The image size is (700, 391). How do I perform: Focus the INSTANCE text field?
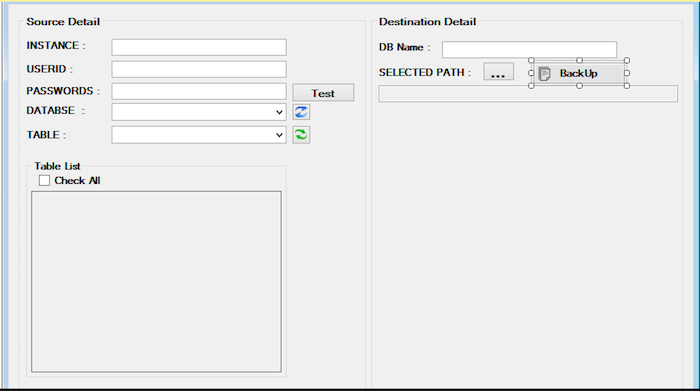coord(199,47)
